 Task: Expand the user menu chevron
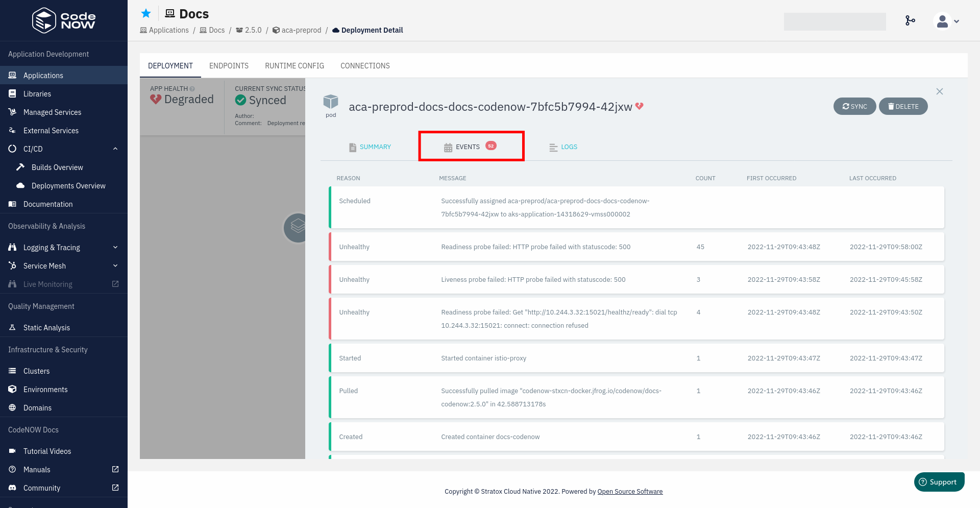pos(957,21)
